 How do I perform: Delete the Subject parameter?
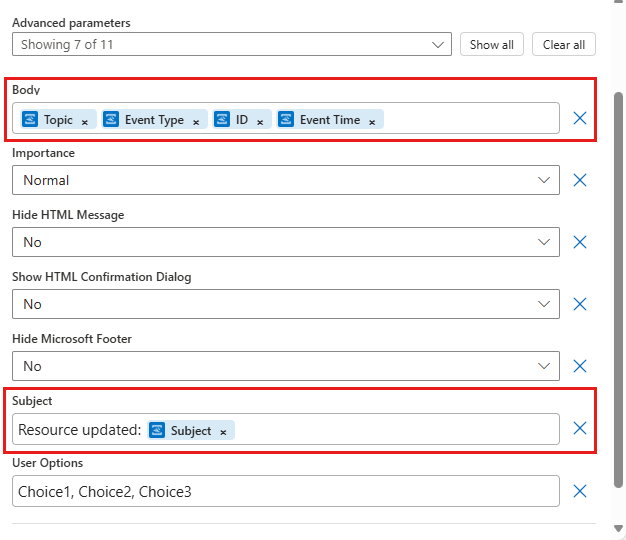580,428
